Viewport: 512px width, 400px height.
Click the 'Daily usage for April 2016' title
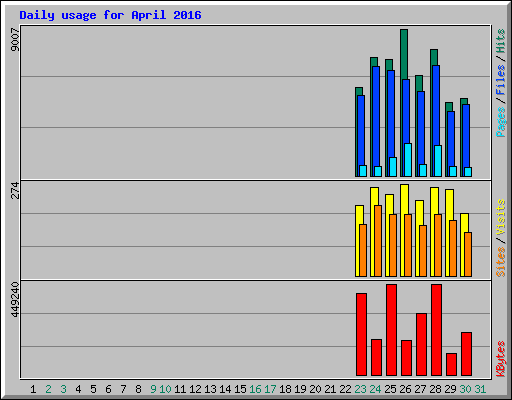click(110, 15)
